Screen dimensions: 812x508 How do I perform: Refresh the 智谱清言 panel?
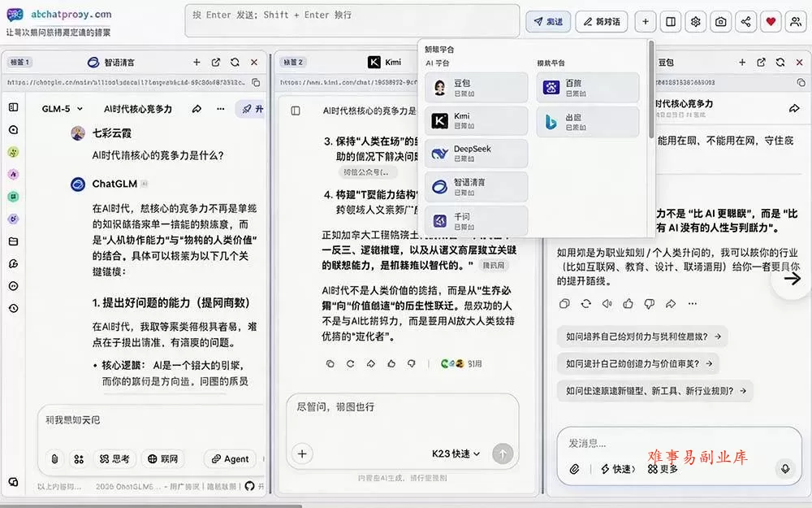(235, 63)
